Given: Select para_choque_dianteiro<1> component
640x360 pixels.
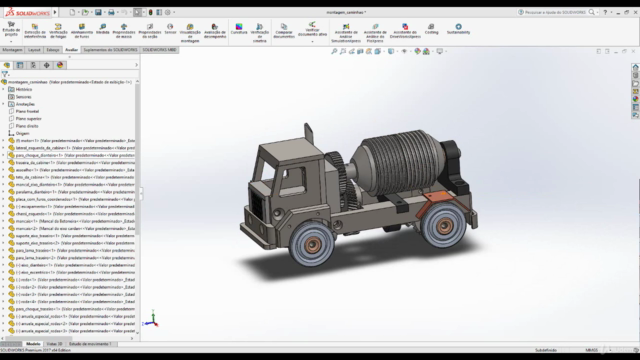Looking at the screenshot, I should (71, 156).
